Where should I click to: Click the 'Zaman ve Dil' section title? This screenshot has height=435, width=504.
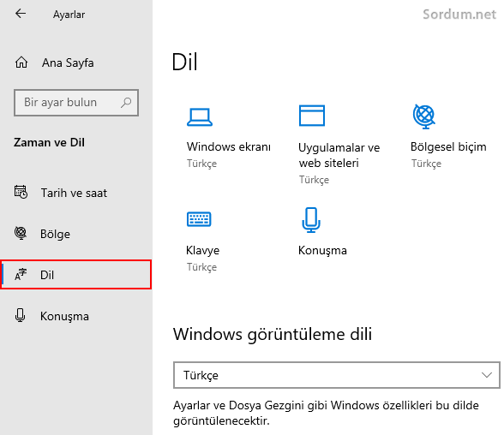49,142
